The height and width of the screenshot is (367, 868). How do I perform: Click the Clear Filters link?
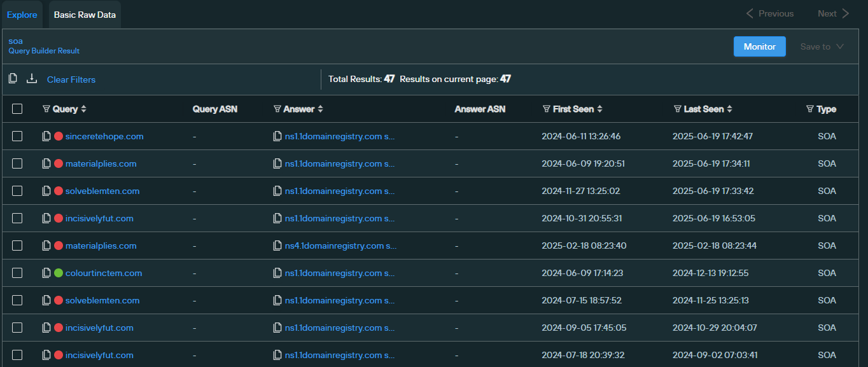[x=71, y=80]
